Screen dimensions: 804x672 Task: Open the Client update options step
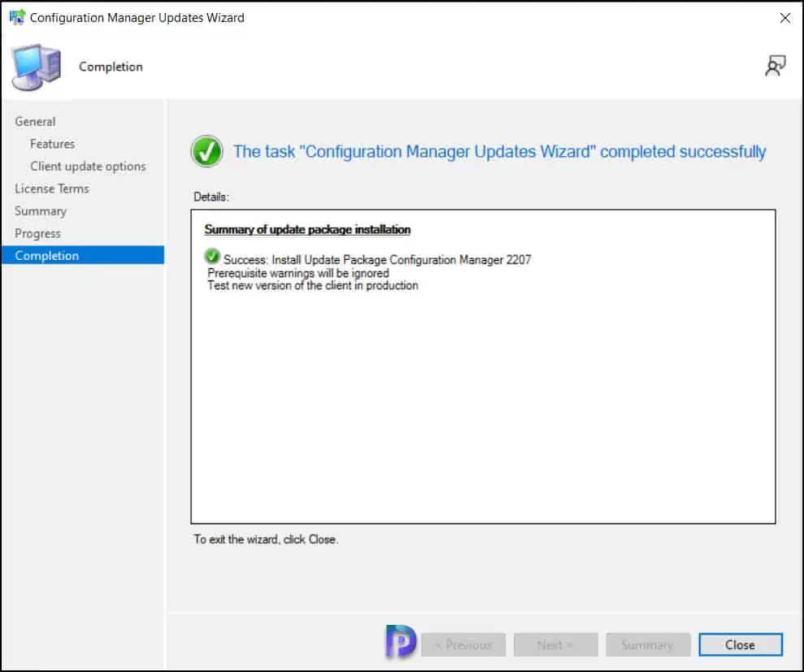tap(88, 167)
